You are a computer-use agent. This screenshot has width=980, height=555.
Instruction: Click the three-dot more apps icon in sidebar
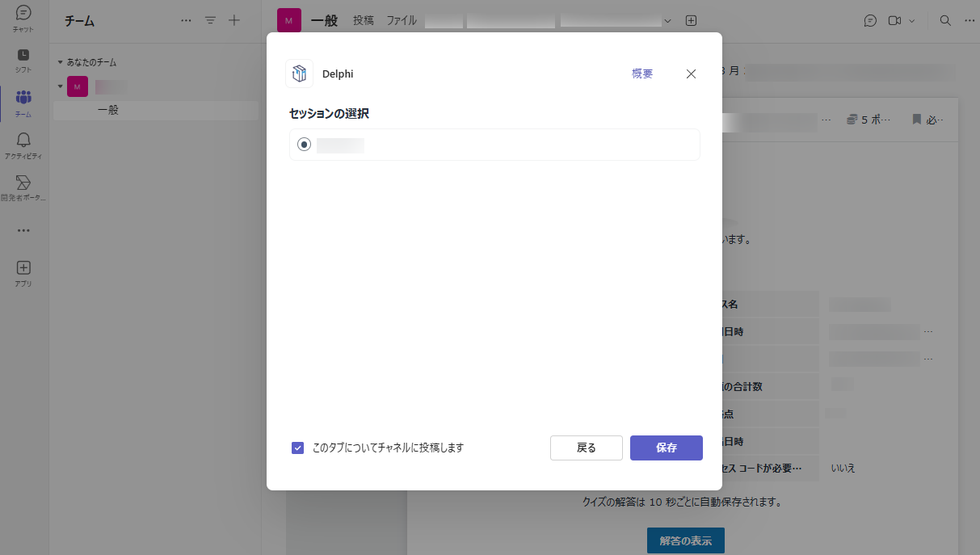[x=23, y=230]
